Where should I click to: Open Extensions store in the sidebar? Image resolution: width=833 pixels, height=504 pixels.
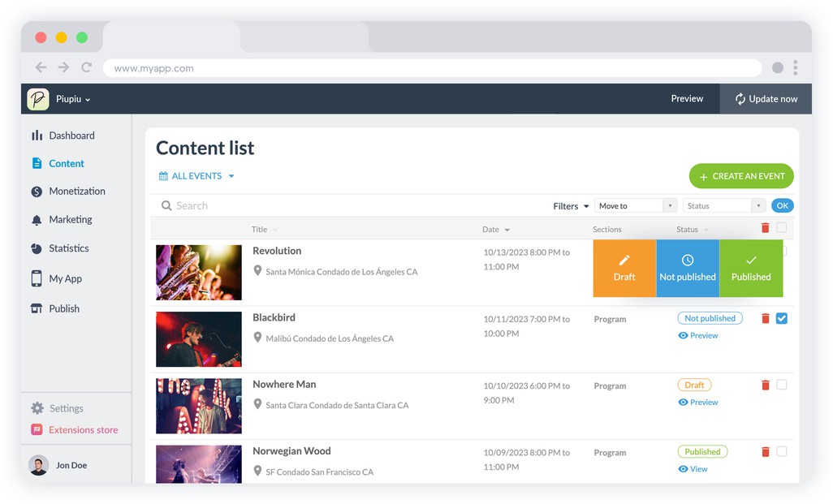point(83,430)
